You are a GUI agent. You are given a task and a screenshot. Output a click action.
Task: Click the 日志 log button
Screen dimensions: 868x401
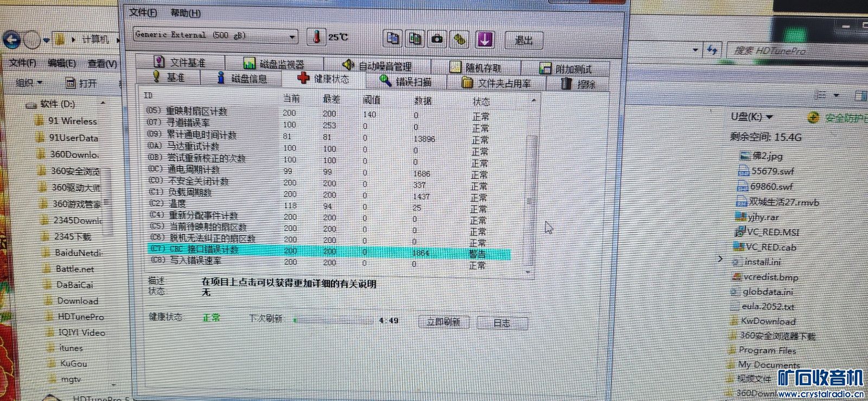[502, 323]
